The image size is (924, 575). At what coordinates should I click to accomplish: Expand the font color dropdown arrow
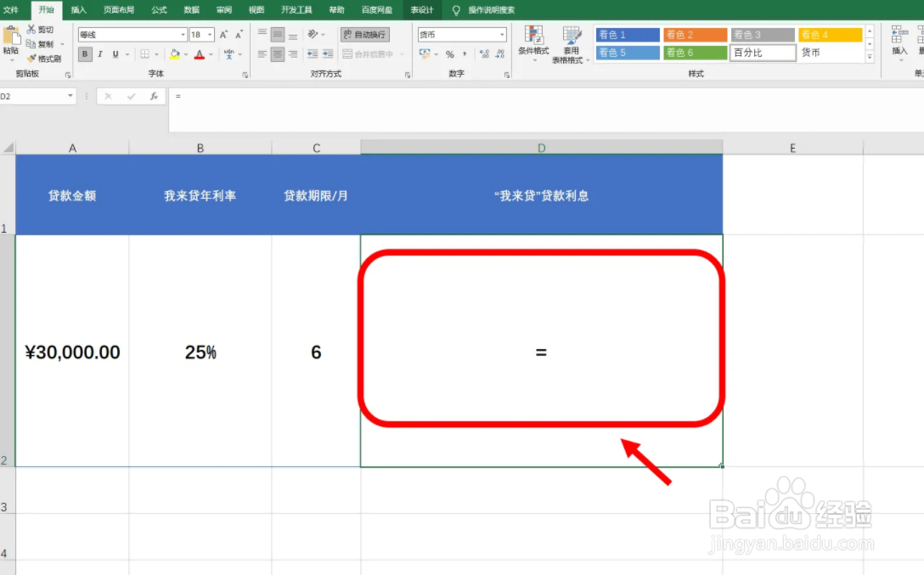coord(211,54)
